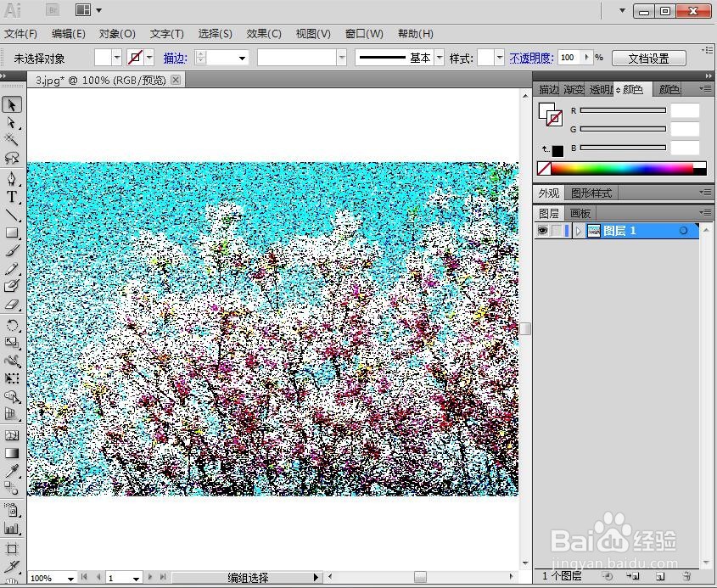Image resolution: width=717 pixels, height=588 pixels.
Task: Select the Pencil tool
Action: tap(11, 268)
